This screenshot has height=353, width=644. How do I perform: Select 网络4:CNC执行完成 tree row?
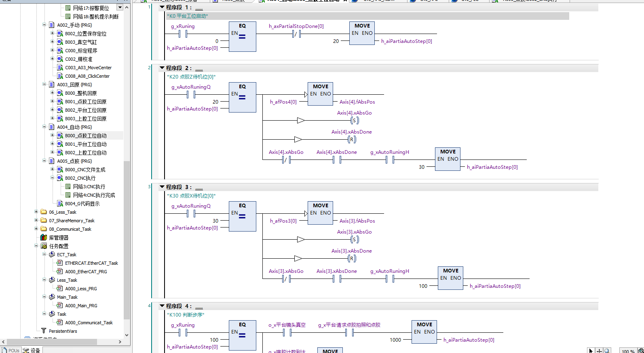94,195
